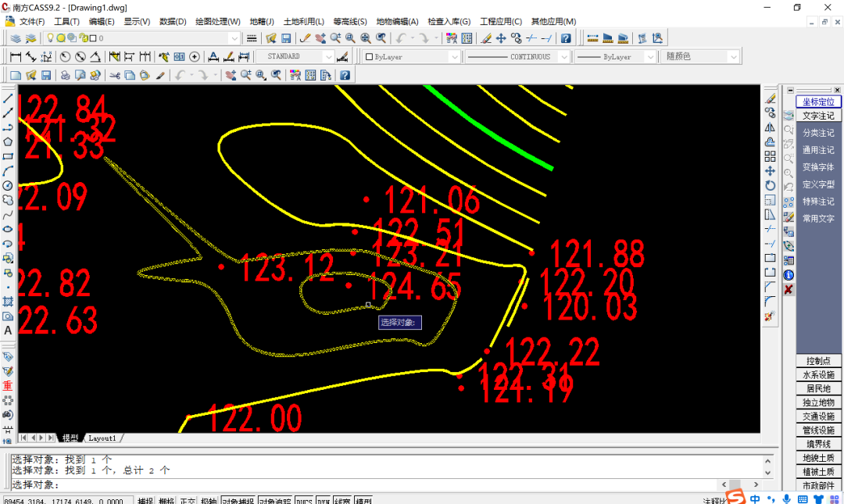844x504 pixels.
Task: Switch to the Layout1 tab
Action: (102, 438)
